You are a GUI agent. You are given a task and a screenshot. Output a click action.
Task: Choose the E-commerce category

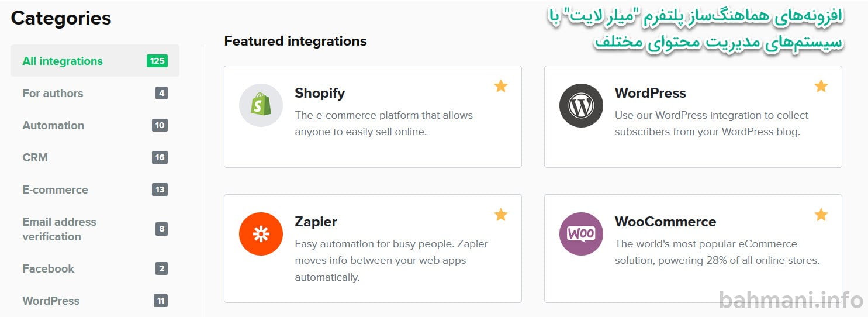click(x=55, y=189)
